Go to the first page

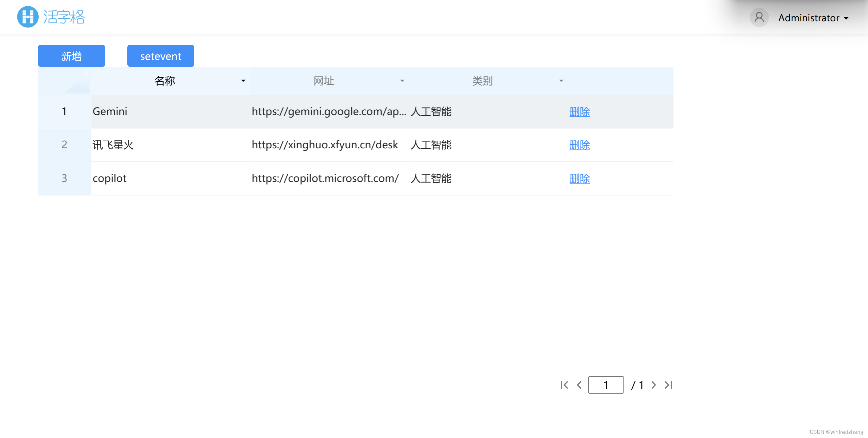click(x=564, y=385)
